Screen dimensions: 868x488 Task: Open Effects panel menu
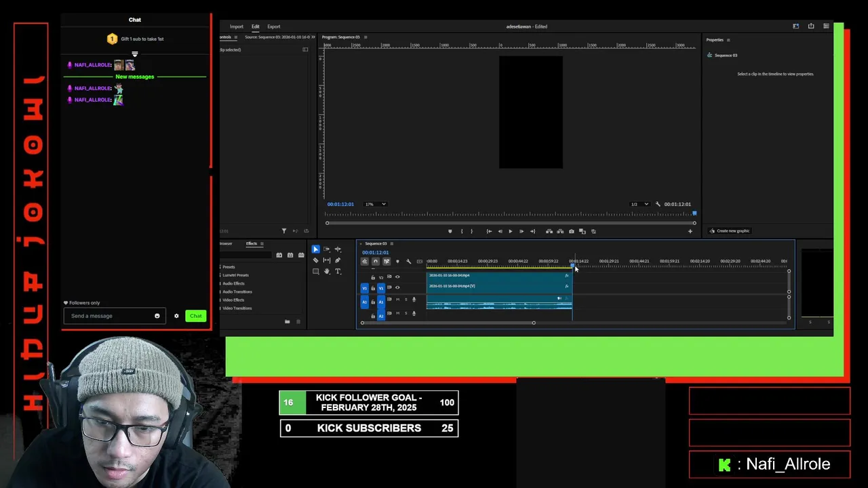pyautogui.click(x=262, y=243)
